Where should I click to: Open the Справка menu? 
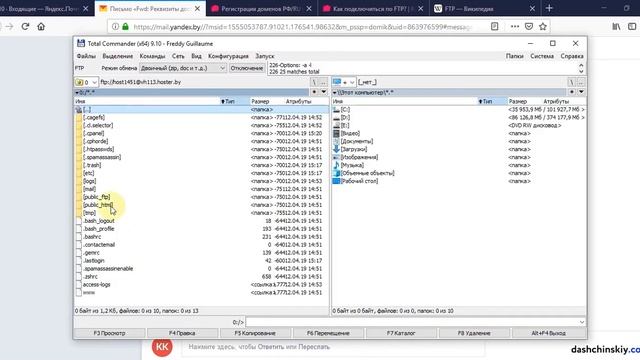[x=571, y=56]
